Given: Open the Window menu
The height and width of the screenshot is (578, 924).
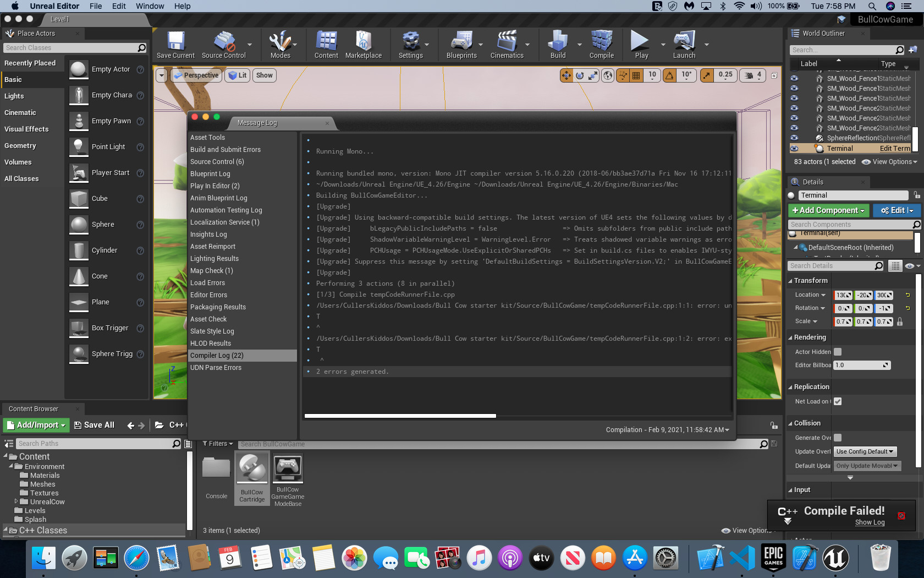Looking at the screenshot, I should [x=150, y=6].
